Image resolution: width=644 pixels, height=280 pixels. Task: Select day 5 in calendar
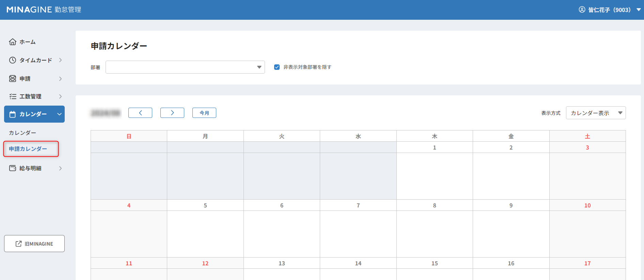click(205, 205)
